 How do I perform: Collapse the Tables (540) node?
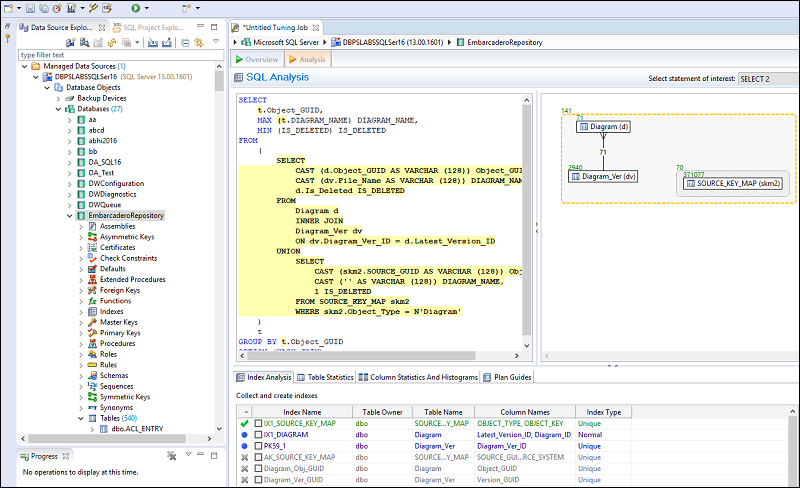(x=81, y=419)
